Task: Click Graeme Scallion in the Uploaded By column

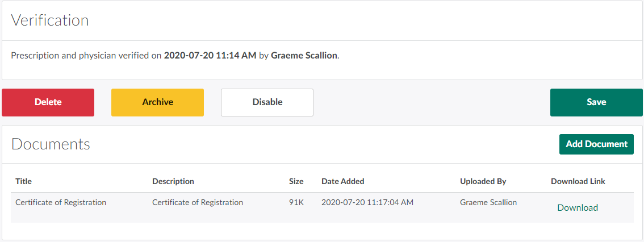Action: tap(488, 202)
